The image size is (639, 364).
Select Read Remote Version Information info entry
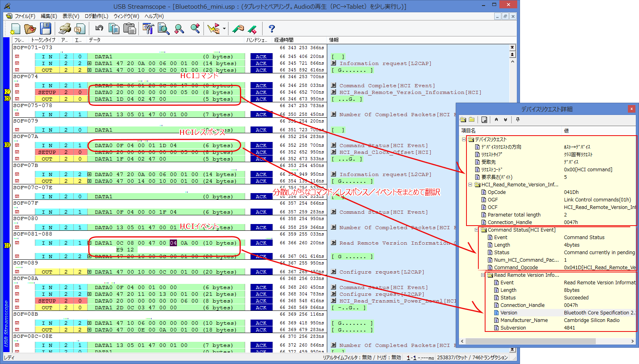tap(397, 243)
